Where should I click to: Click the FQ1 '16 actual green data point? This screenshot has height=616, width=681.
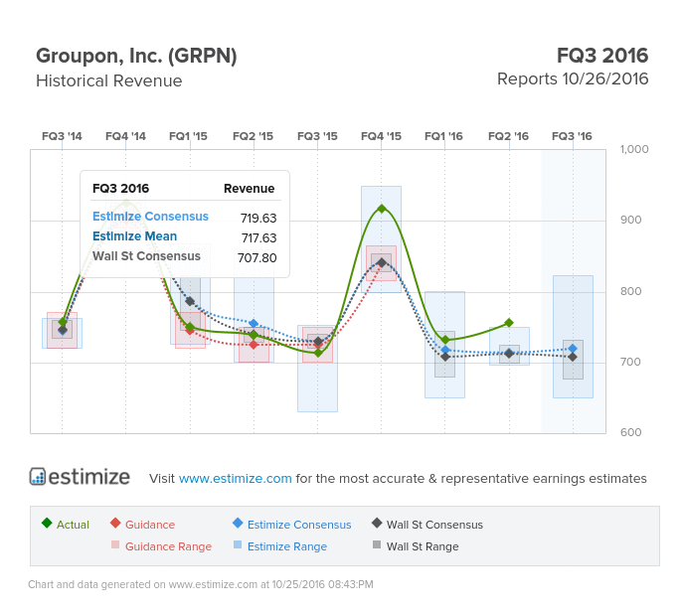[x=445, y=340]
